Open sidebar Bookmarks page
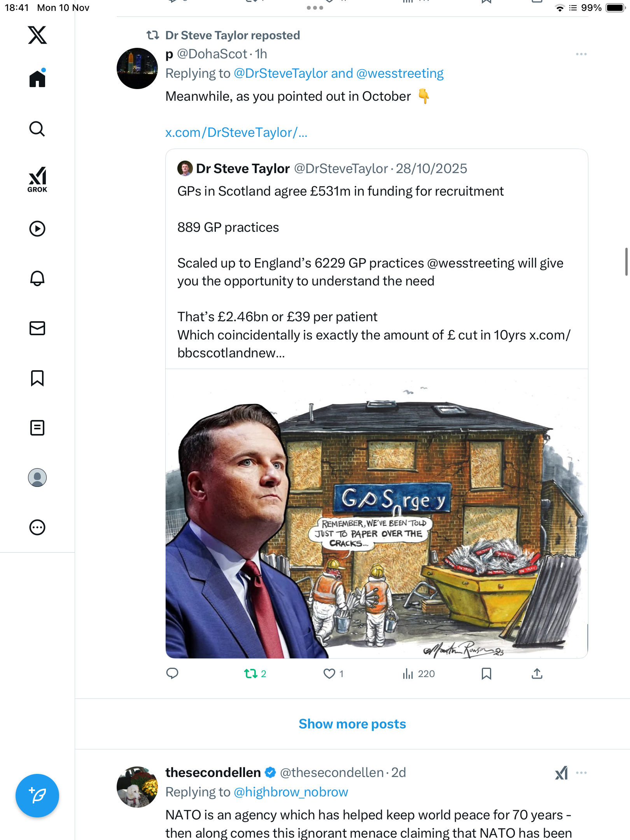Viewport: 630px width, 840px height. tap(37, 378)
